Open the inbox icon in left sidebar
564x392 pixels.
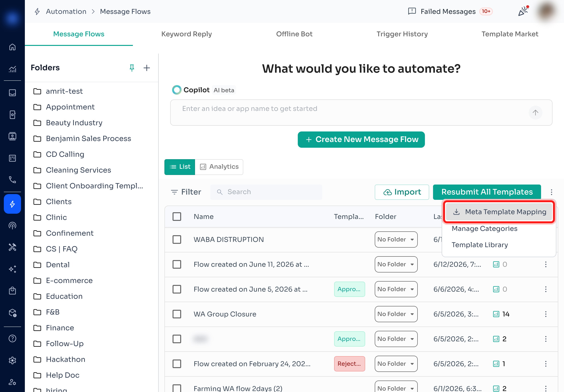[12, 93]
